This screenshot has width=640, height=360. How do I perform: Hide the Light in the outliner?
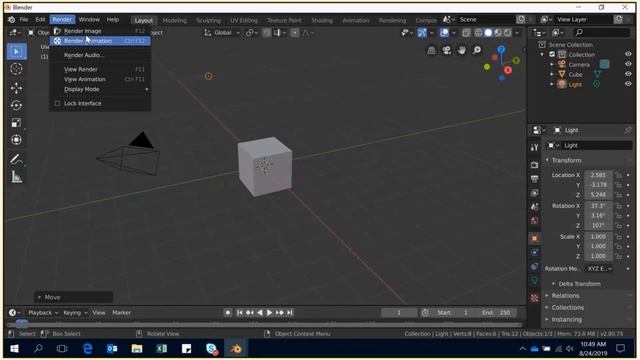point(628,84)
